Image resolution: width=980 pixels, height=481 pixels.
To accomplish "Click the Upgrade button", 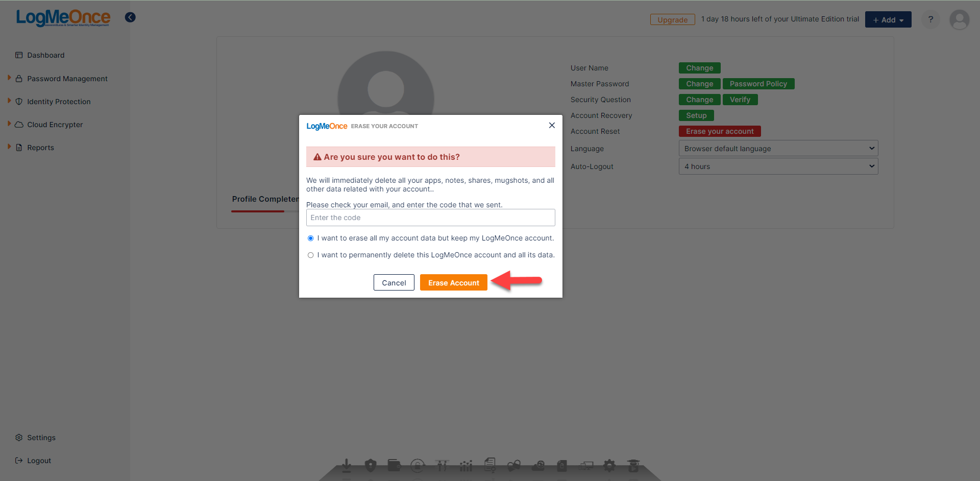I will click(x=672, y=19).
